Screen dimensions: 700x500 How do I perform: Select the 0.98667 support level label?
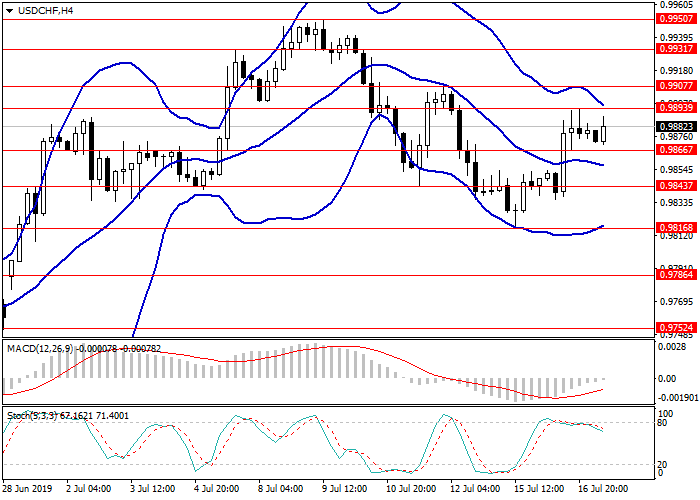[671, 150]
